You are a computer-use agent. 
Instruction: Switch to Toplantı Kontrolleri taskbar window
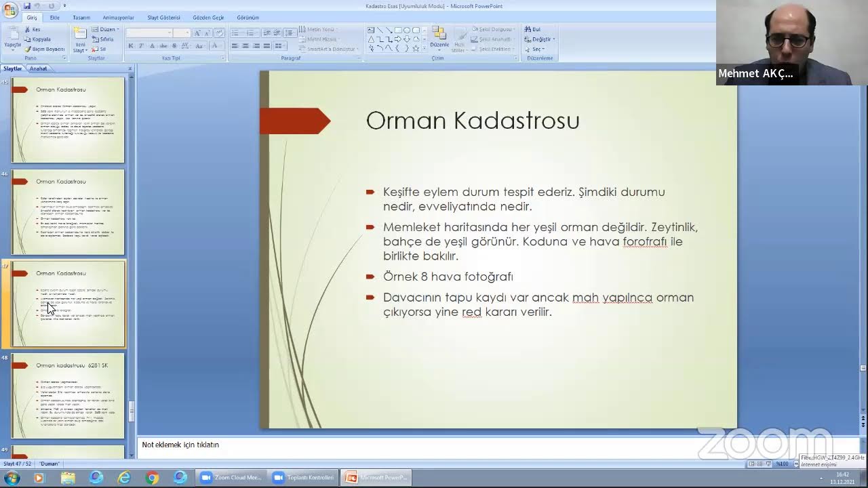[x=304, y=478]
